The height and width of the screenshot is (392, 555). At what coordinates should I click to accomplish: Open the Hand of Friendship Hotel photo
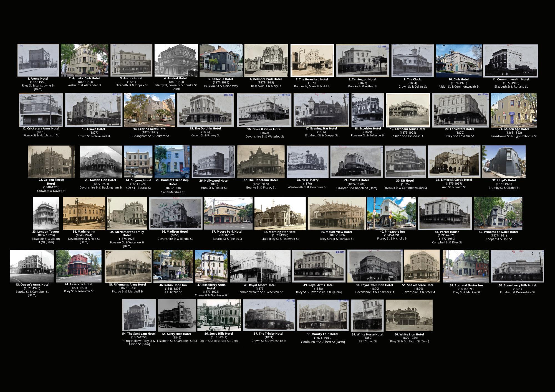coord(172,162)
